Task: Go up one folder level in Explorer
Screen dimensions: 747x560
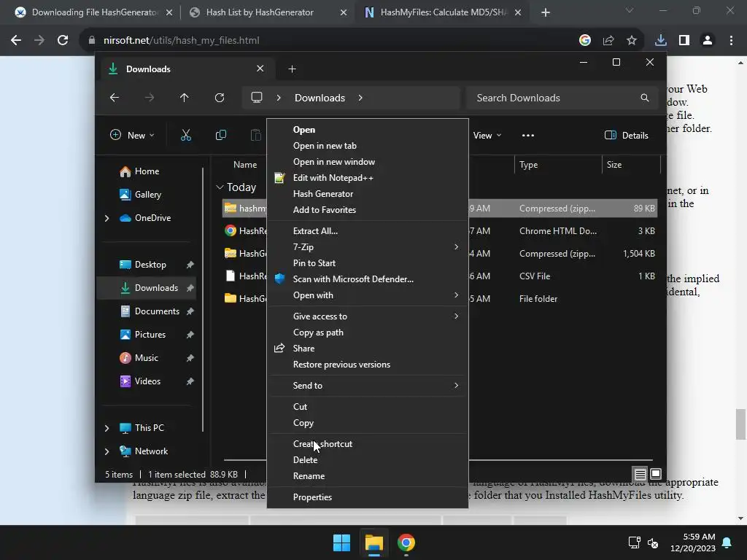Action: pyautogui.click(x=185, y=98)
